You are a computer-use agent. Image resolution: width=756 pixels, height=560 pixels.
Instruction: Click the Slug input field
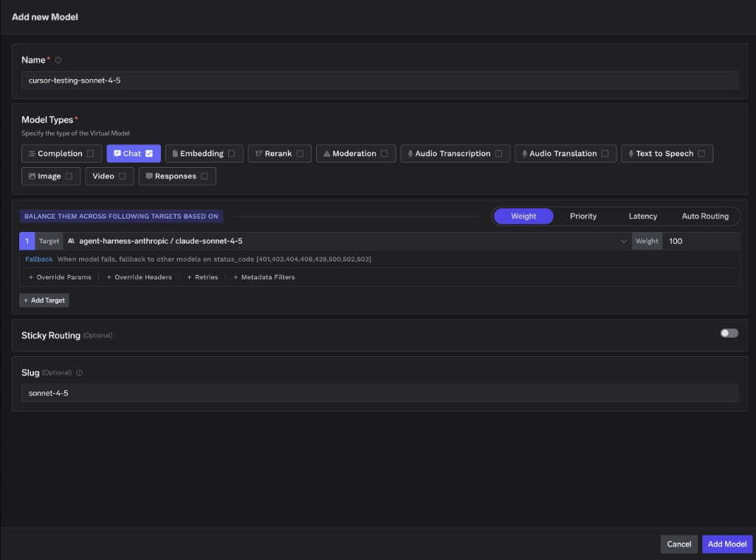point(379,393)
